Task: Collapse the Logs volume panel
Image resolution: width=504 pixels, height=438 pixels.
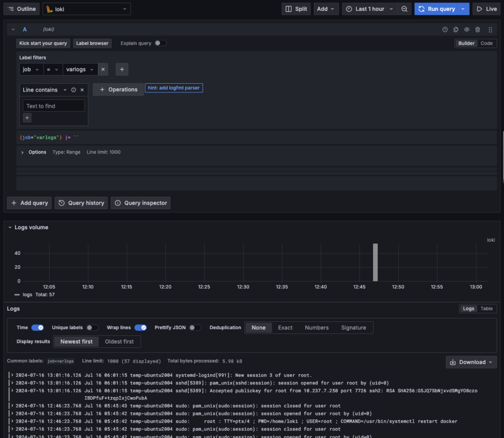Action: (x=10, y=227)
